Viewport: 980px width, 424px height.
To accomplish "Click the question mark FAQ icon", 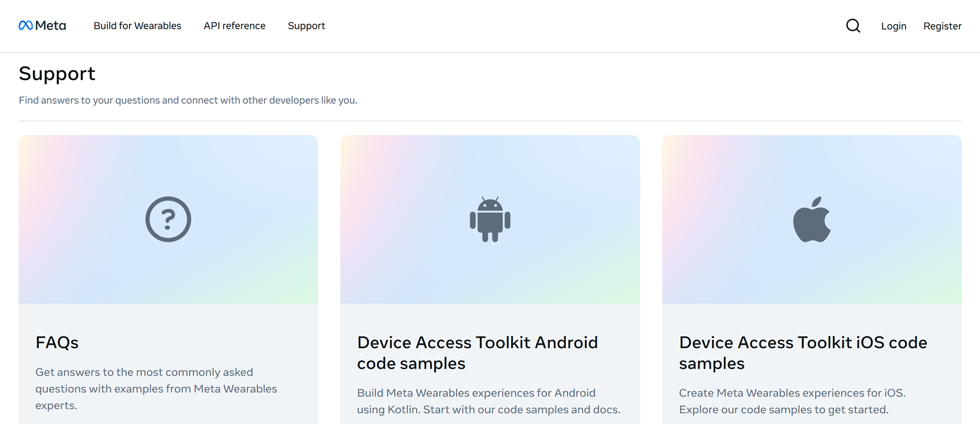I will click(x=168, y=219).
